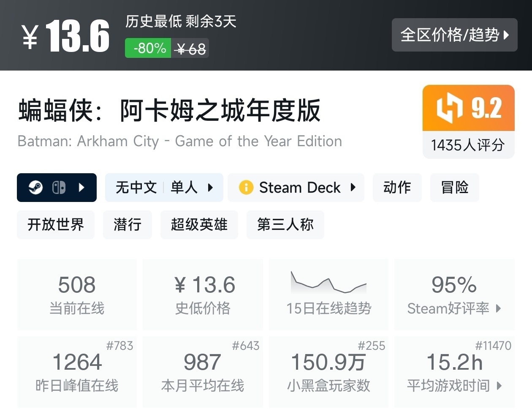Screen dimensions: 532x409
Task: Open 全区价格/趋势 regional price trends
Action: click(454, 35)
